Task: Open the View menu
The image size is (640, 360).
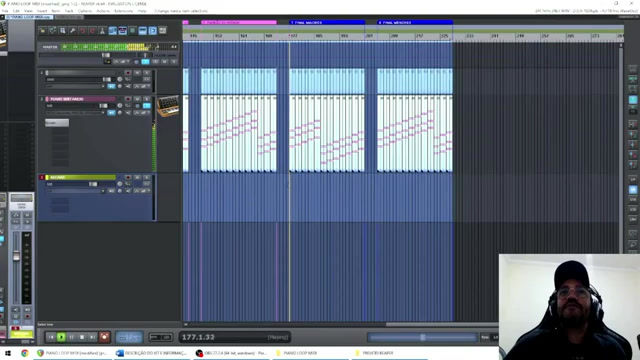Action: click(x=28, y=11)
